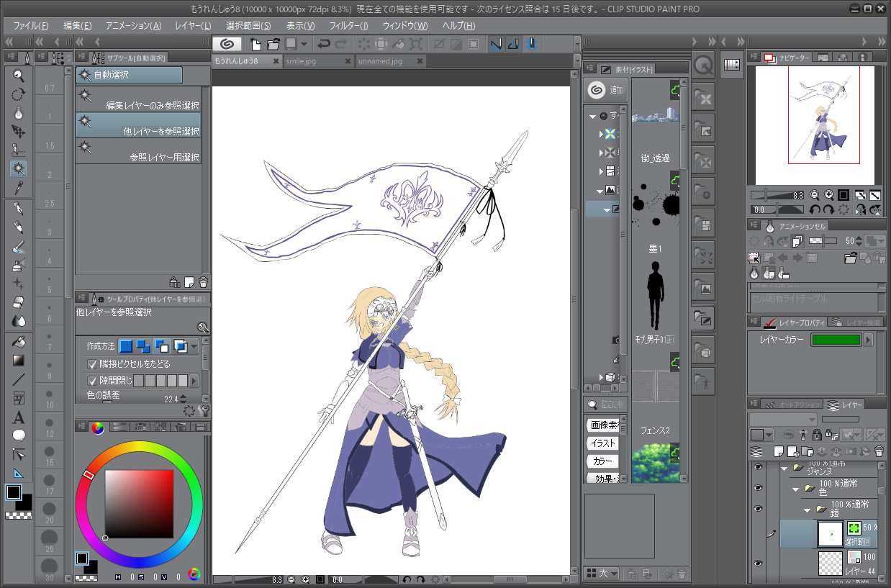The height and width of the screenshot is (588, 891).
Task: Open the layer color dropdown arrow
Action: point(869,340)
